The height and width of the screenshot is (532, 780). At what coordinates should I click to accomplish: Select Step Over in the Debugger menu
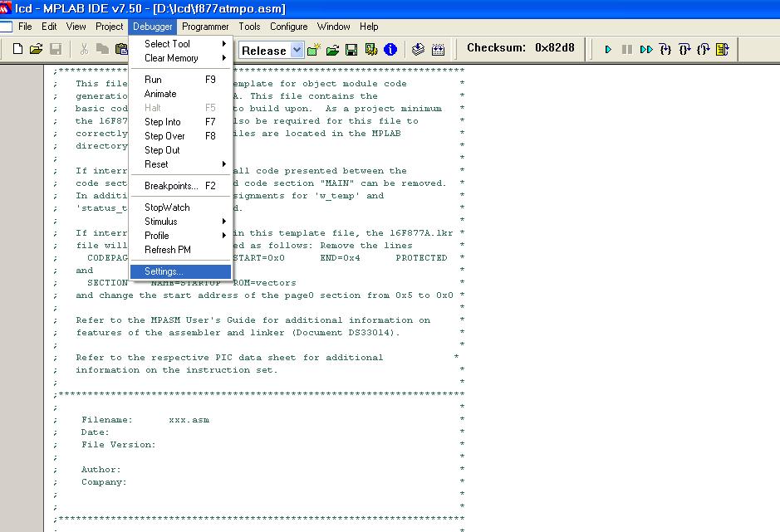(180, 136)
